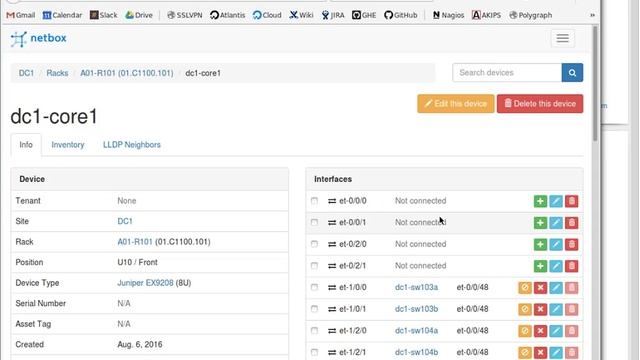
Task: Focus the Search devices field
Action: coord(507,73)
